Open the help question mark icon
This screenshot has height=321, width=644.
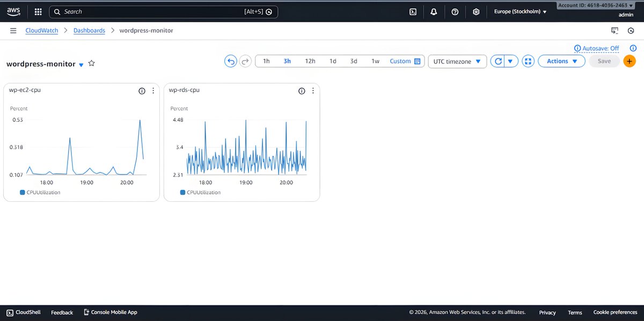455,11
